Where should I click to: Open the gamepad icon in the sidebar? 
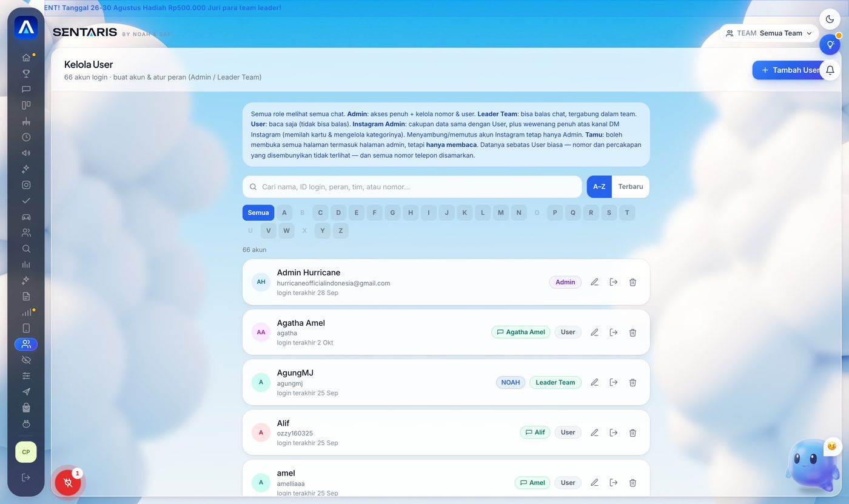[26, 217]
